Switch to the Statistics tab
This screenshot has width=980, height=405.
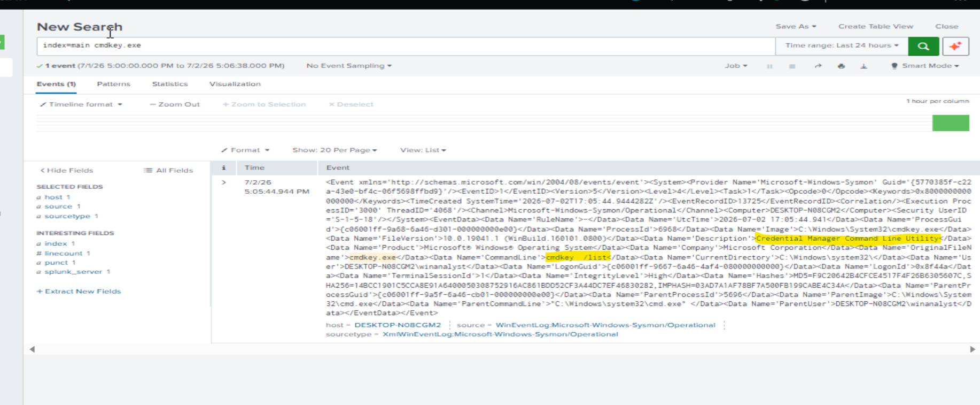coord(169,84)
